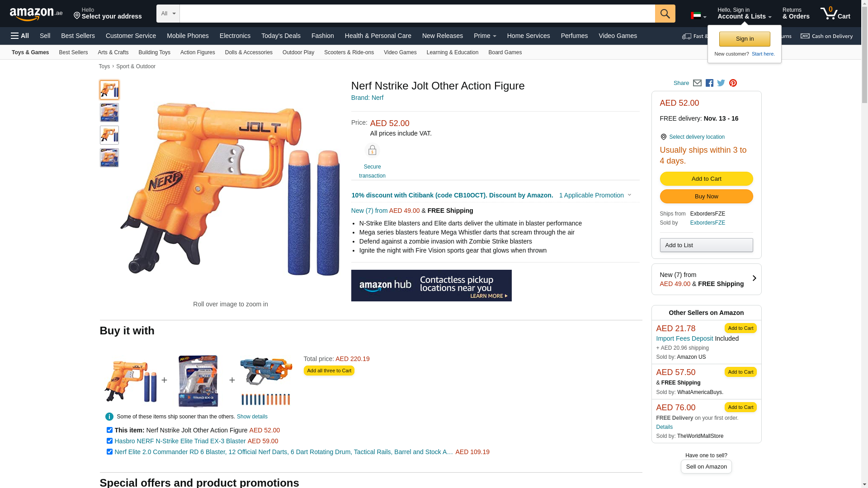Screen dimensions: 868x488
Task: Expand the 1 Applicable Promotion dropdown
Action: point(595,195)
